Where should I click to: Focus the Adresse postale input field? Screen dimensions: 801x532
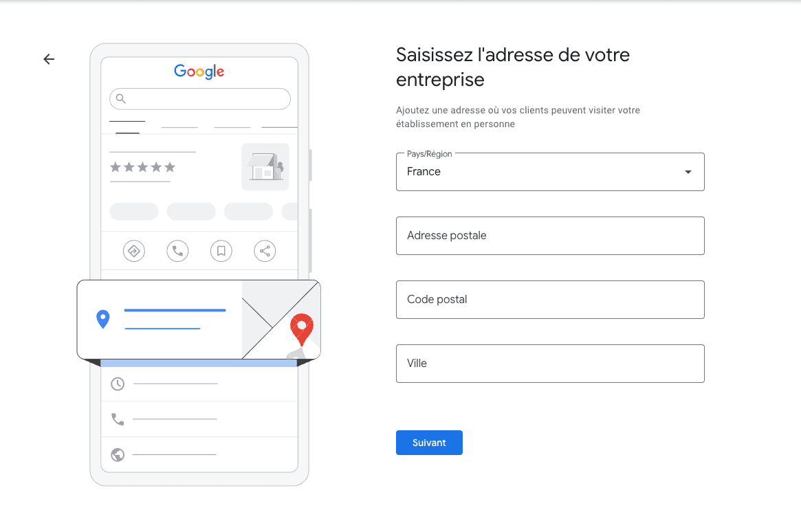550,236
